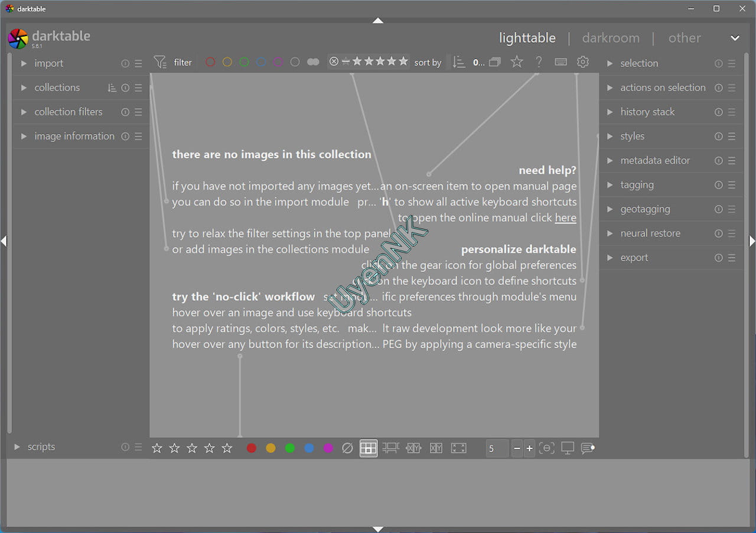
Task: Toggle the gray color label filter circle
Action: (295, 62)
